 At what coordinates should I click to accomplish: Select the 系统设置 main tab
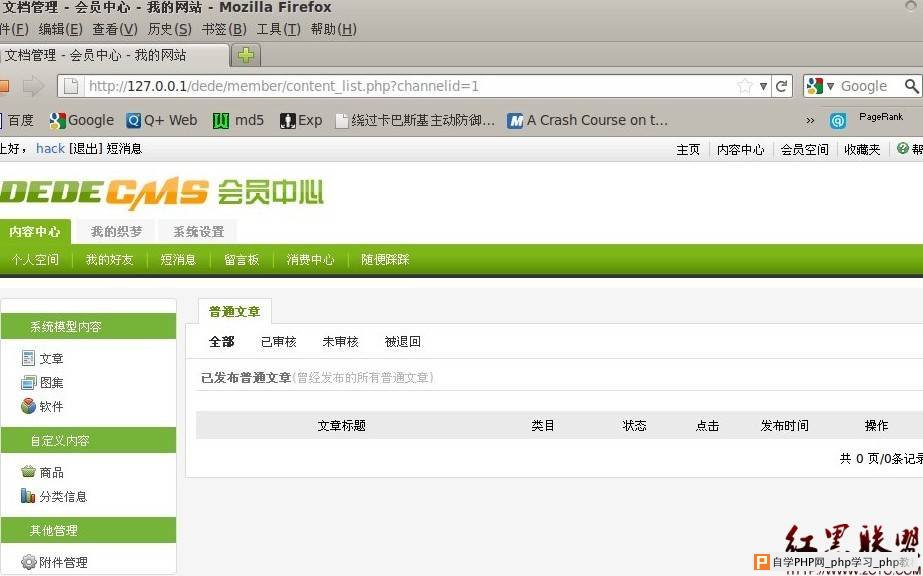(198, 232)
